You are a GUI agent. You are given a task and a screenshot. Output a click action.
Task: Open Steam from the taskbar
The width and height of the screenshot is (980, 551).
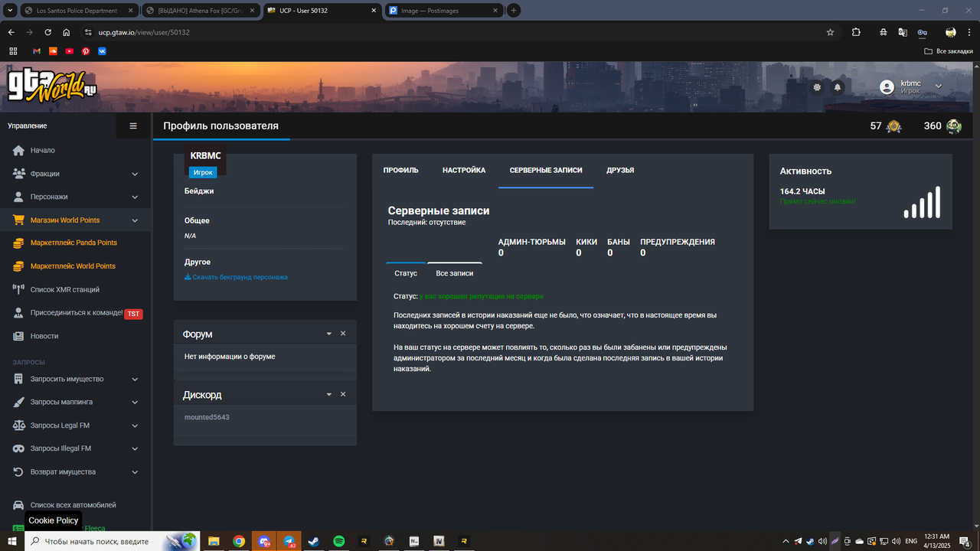[314, 541]
